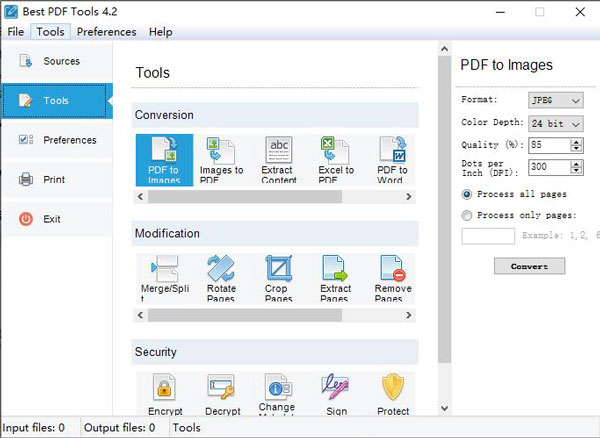
Task: Open the Excel to PDF converter
Action: [x=336, y=160]
